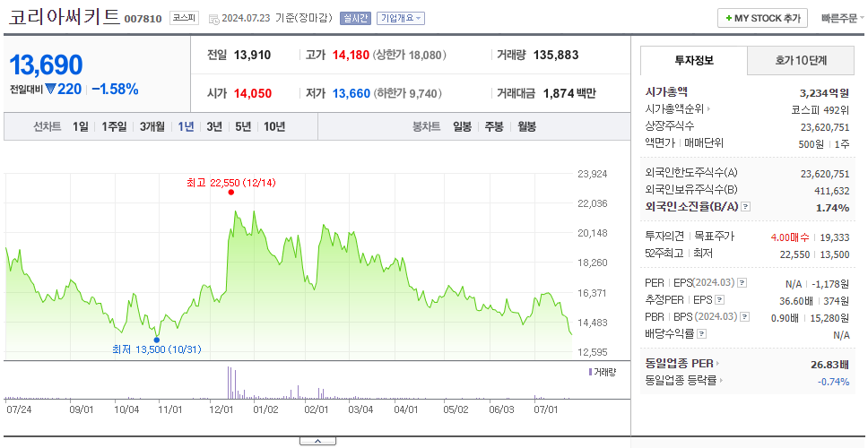The height and width of the screenshot is (448, 868).
Task: Show the 일봉 daily candle chart
Action: pyautogui.click(x=462, y=126)
